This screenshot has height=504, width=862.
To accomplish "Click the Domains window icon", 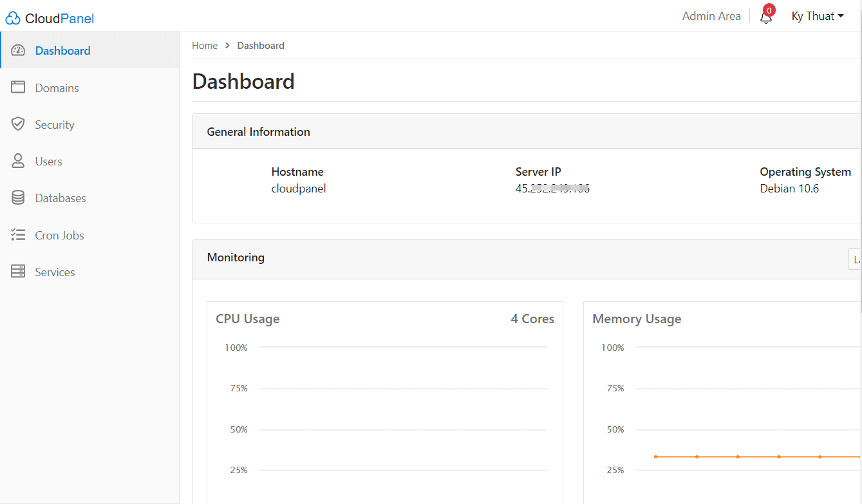I will (x=18, y=88).
